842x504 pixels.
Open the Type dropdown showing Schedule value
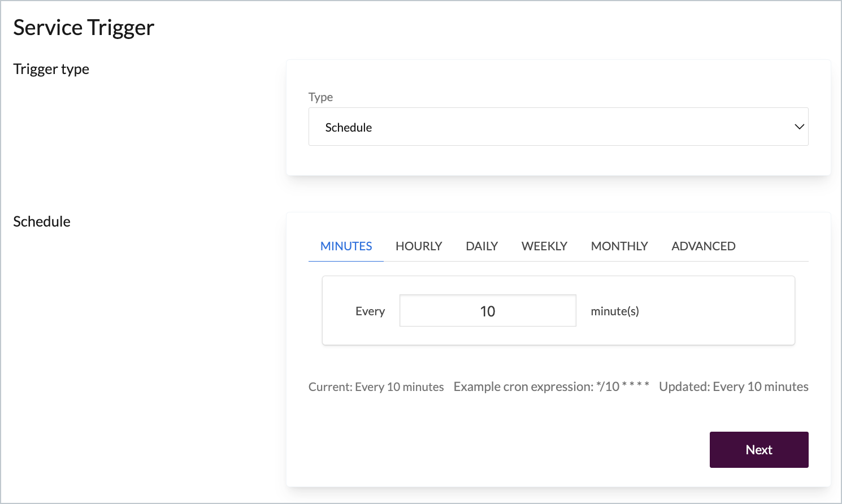557,127
